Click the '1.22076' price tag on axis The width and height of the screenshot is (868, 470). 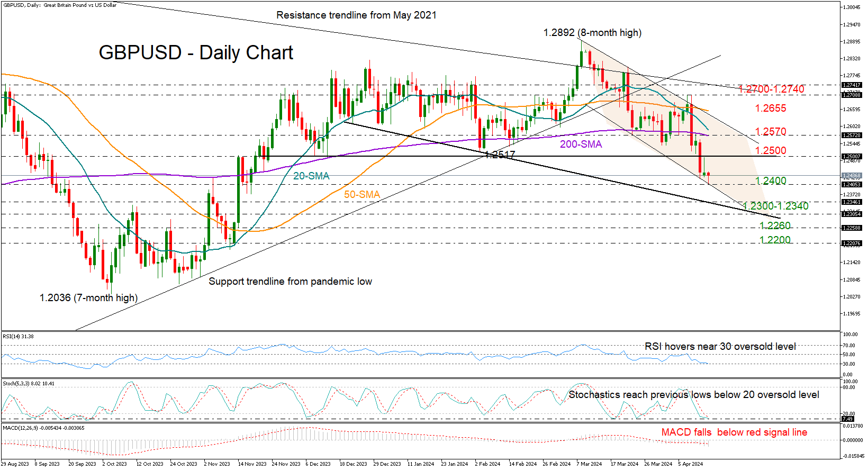(852, 243)
